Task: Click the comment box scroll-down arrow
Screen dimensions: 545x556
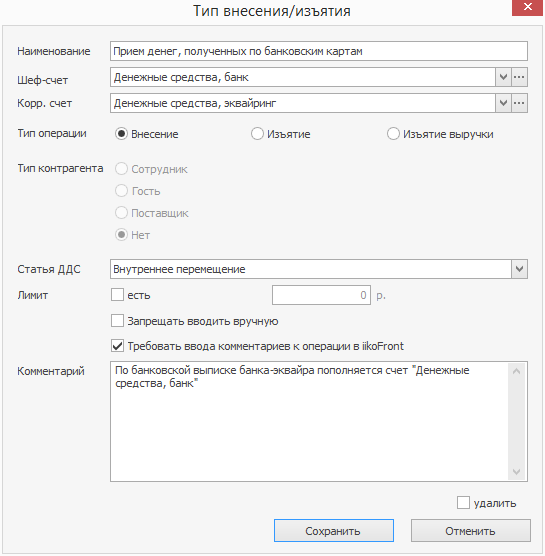Action: click(x=517, y=472)
